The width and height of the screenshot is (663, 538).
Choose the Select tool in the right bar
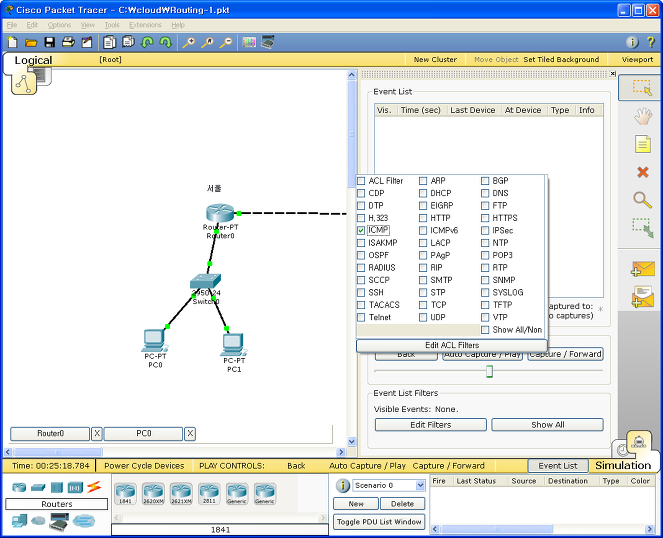coord(642,87)
